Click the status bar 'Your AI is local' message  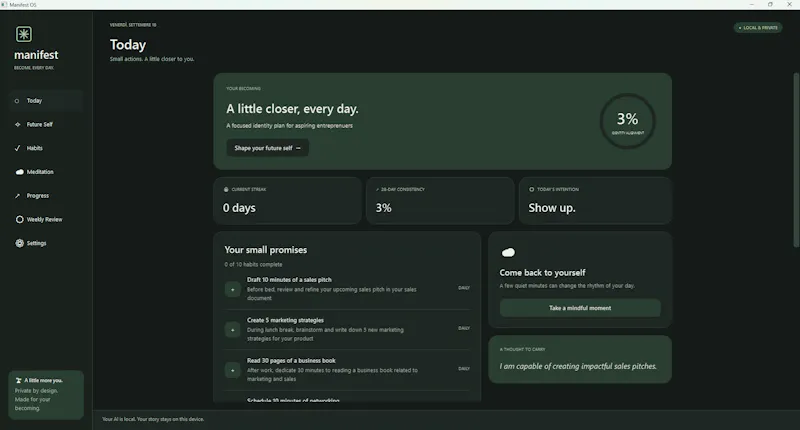(x=153, y=419)
